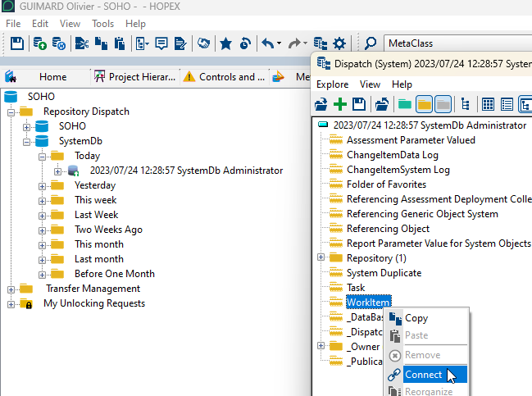
Task: Switch to the Controls and ... tab
Action: click(x=224, y=77)
